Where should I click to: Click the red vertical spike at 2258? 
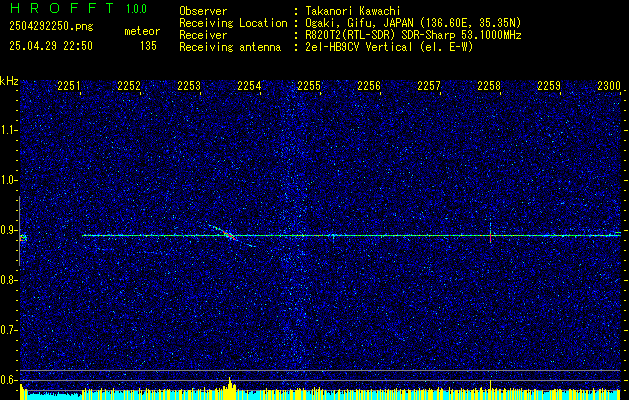click(x=490, y=236)
